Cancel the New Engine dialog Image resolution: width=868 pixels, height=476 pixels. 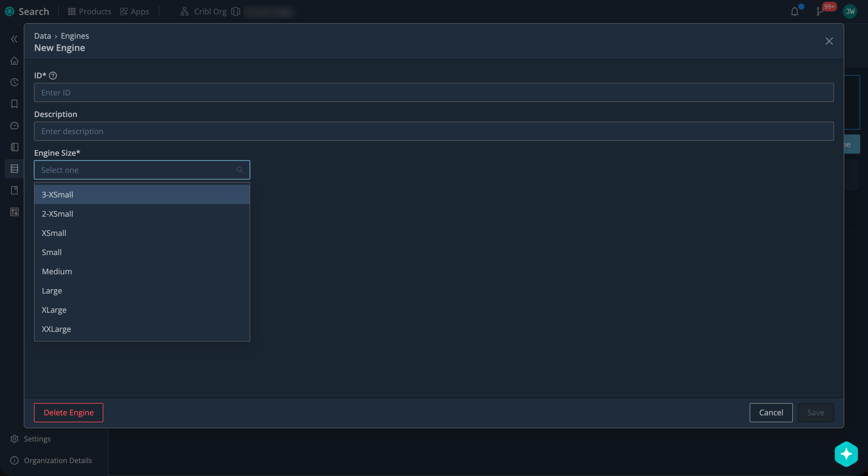point(771,412)
